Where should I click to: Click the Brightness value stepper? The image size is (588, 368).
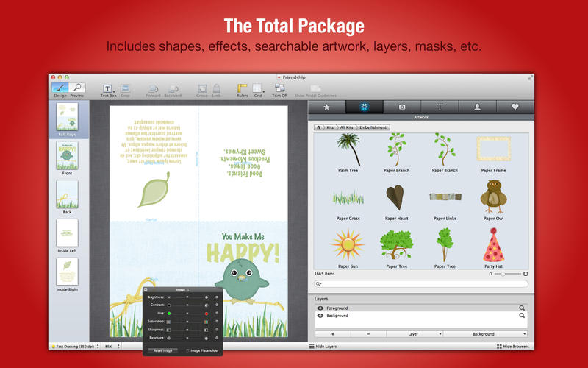click(216, 297)
